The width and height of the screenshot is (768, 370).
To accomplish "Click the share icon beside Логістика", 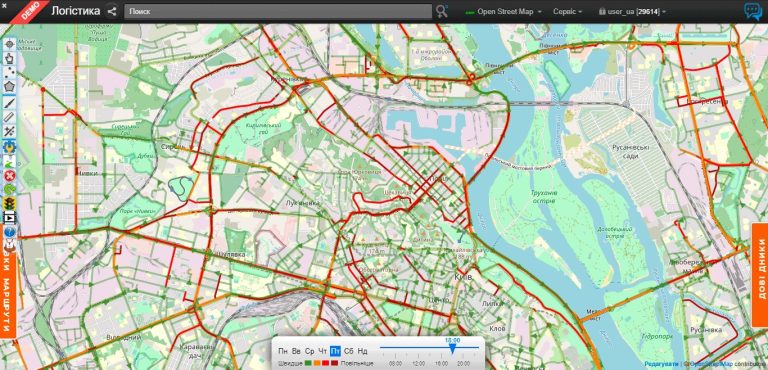I will click(x=112, y=11).
